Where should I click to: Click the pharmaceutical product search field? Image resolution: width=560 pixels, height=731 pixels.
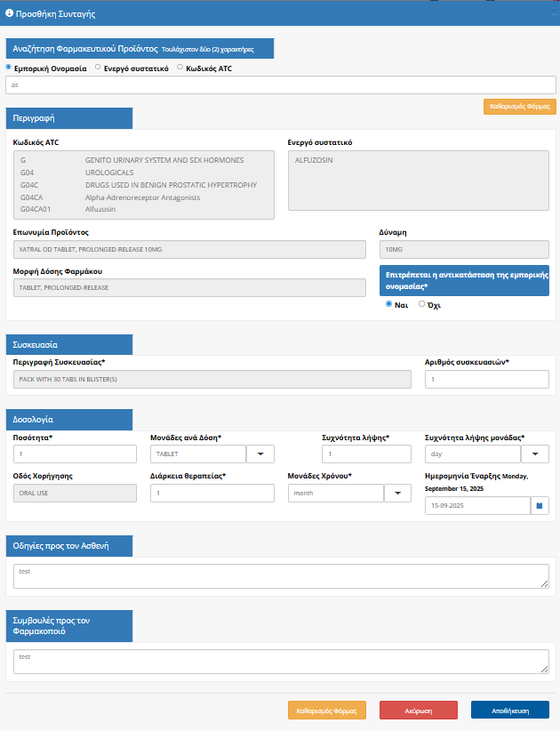280,84
